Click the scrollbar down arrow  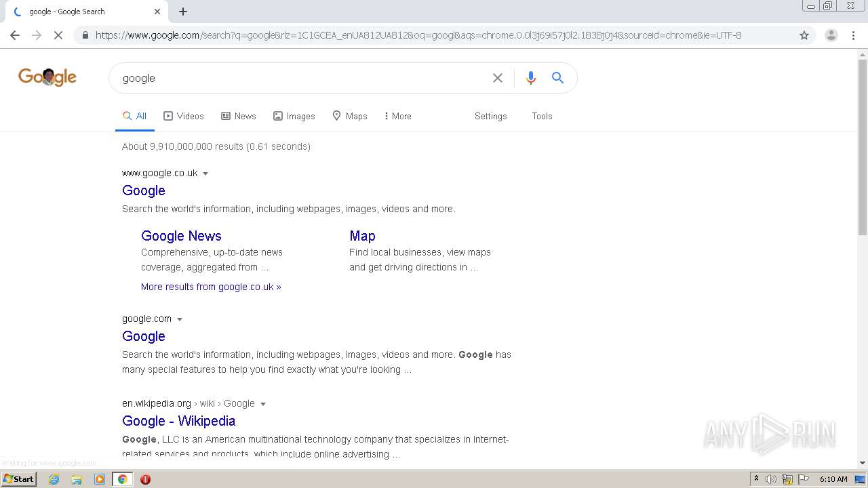[x=863, y=463]
